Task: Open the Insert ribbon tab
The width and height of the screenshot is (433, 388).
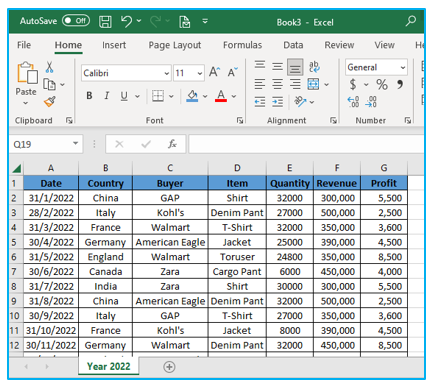Action: pos(114,45)
